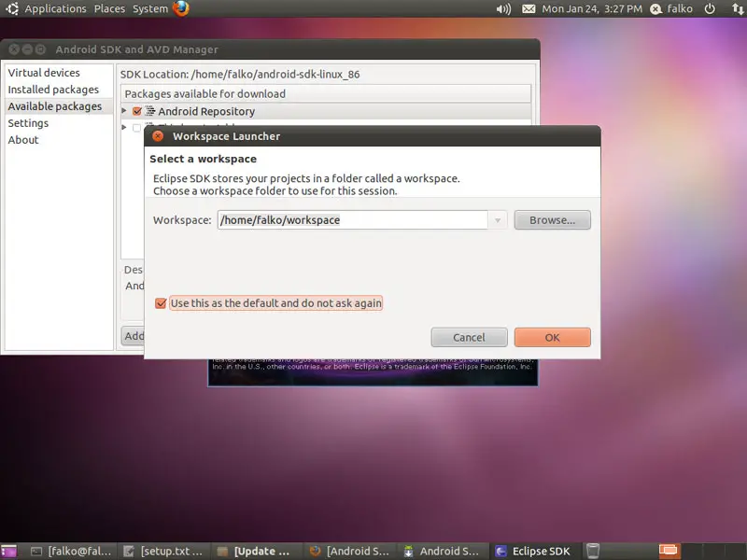Click the Browse... button
The height and width of the screenshot is (560, 747).
click(x=553, y=220)
